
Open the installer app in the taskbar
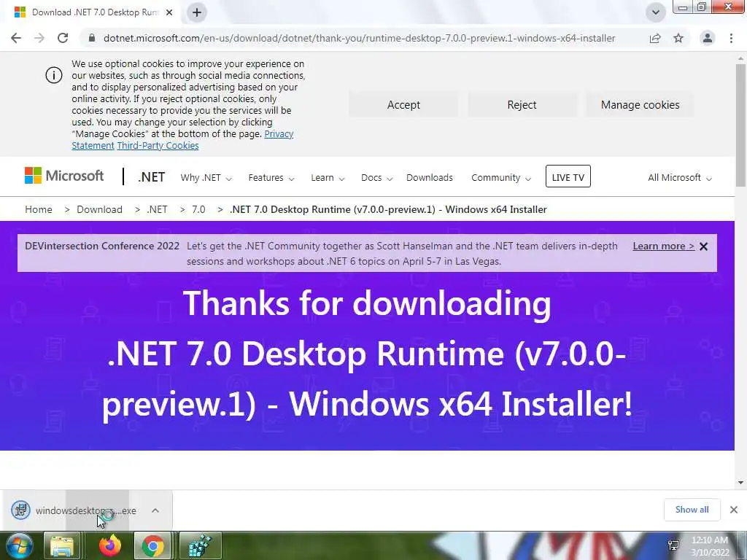[x=201, y=545]
